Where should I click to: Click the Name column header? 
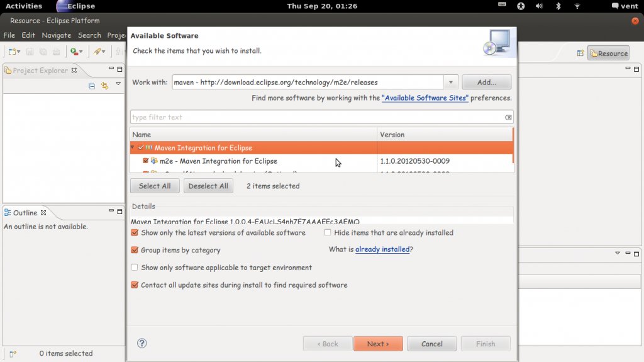click(x=253, y=135)
